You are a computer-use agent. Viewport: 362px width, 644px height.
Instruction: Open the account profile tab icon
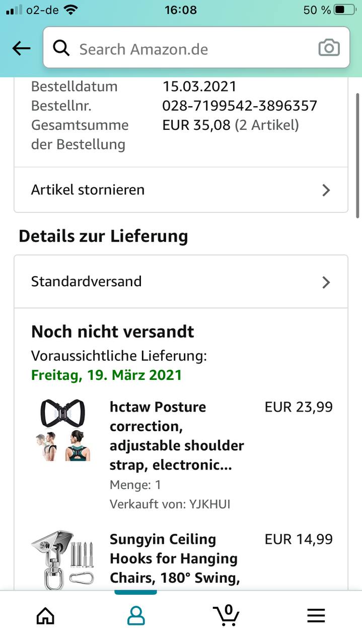click(135, 615)
